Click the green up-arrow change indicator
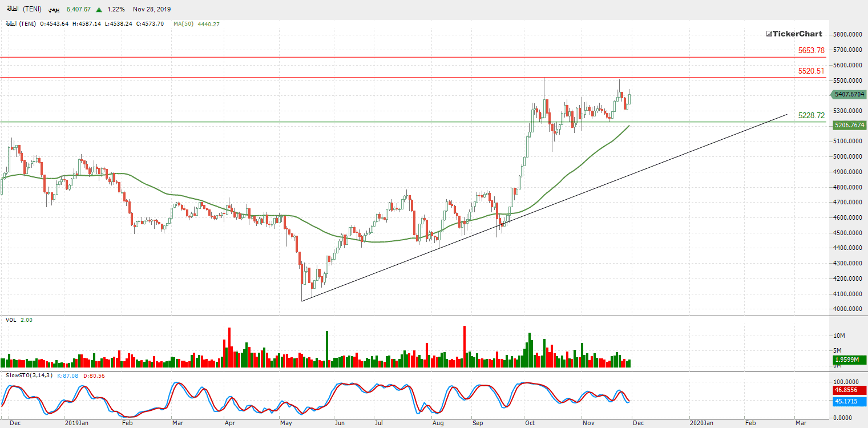This screenshot has height=428, width=868. (99, 10)
